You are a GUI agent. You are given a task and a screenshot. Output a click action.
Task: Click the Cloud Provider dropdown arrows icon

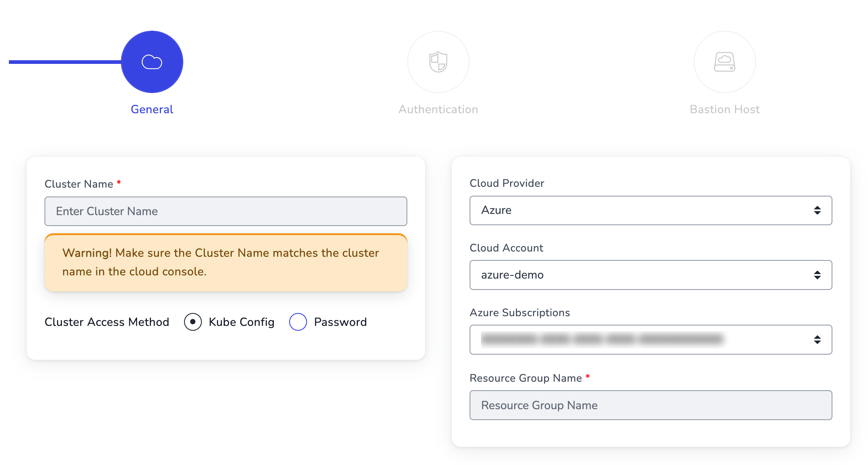click(x=817, y=210)
